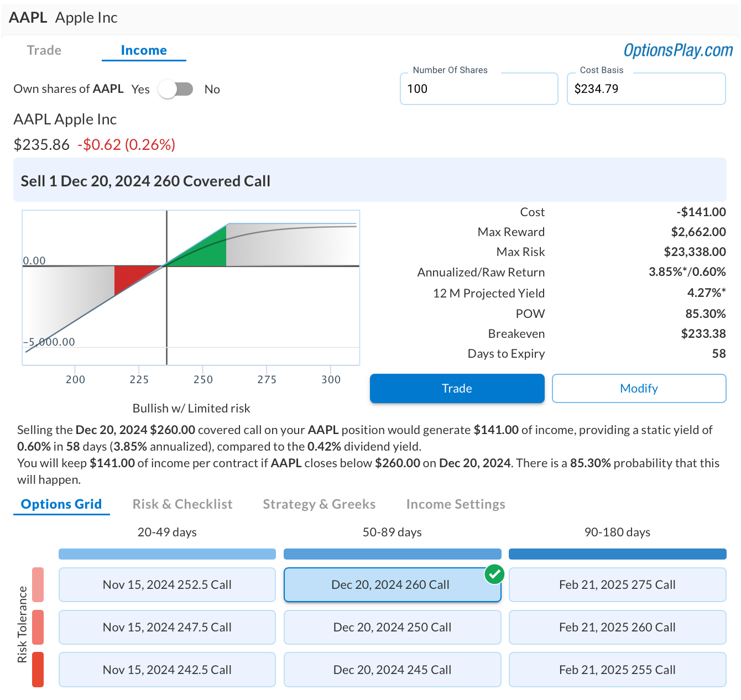Click the 20-49 days column header bar
The image size is (741, 700).
(x=167, y=554)
